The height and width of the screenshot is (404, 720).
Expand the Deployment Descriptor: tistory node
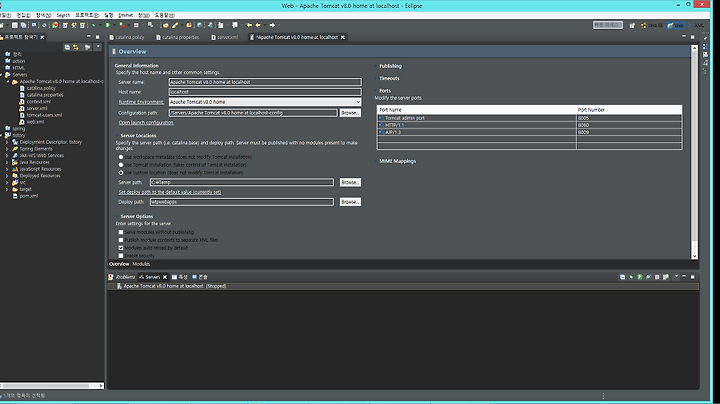(x=7, y=142)
